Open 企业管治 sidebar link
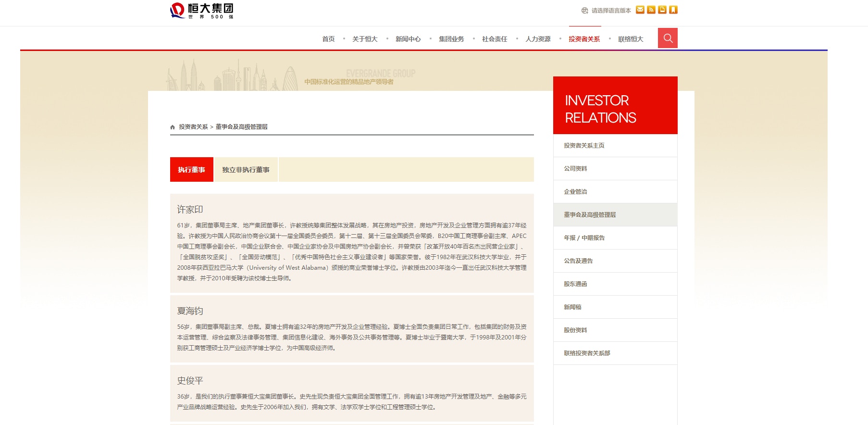 tap(615, 192)
